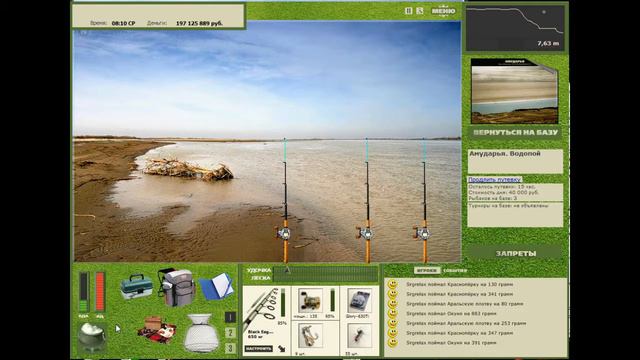Click smiley beside 'Красноперку на 130 грамм'
Viewport: 640px width, 360px height.
point(393,284)
